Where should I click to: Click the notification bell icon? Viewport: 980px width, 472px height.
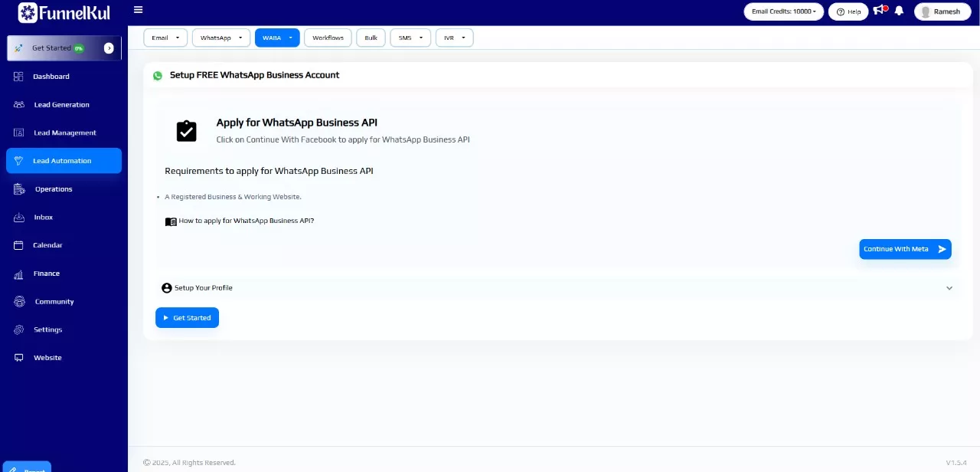point(899,11)
